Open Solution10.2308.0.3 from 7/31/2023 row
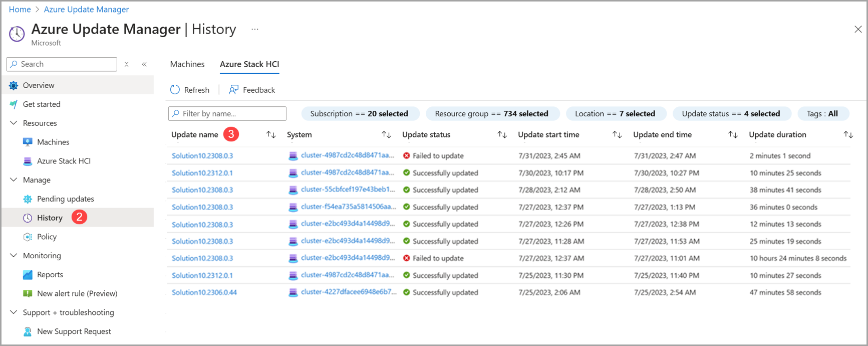Image resolution: width=868 pixels, height=346 pixels. coord(202,156)
